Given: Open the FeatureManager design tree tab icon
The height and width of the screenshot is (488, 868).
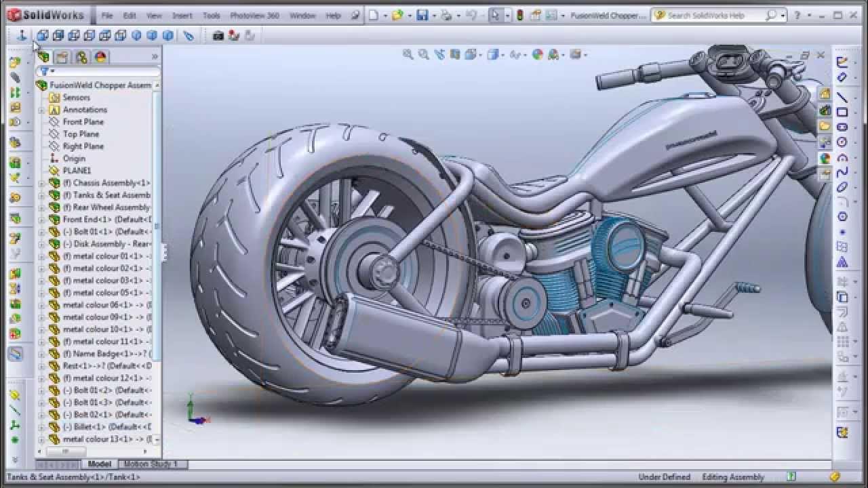Looking at the screenshot, I should coord(44,57).
